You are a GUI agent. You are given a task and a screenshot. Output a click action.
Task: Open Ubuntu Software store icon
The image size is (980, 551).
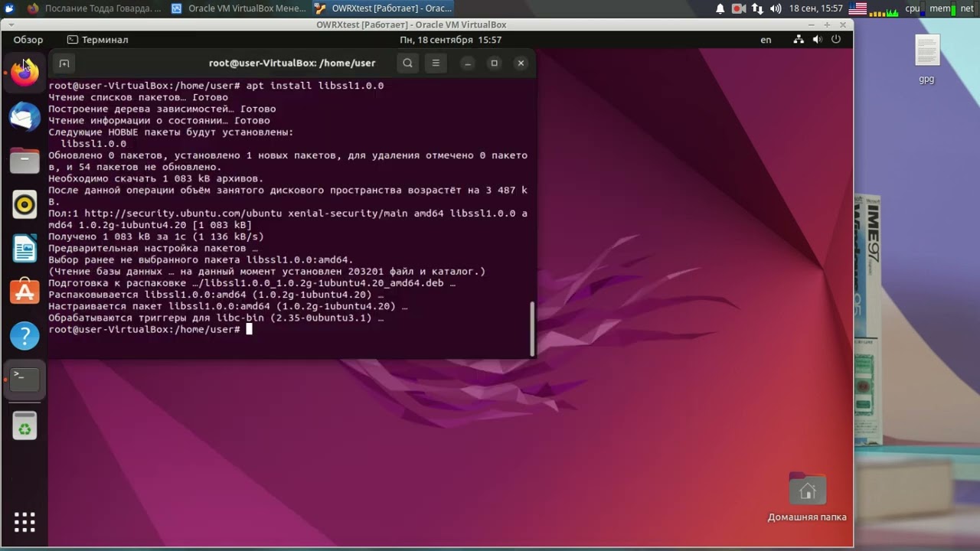24,292
